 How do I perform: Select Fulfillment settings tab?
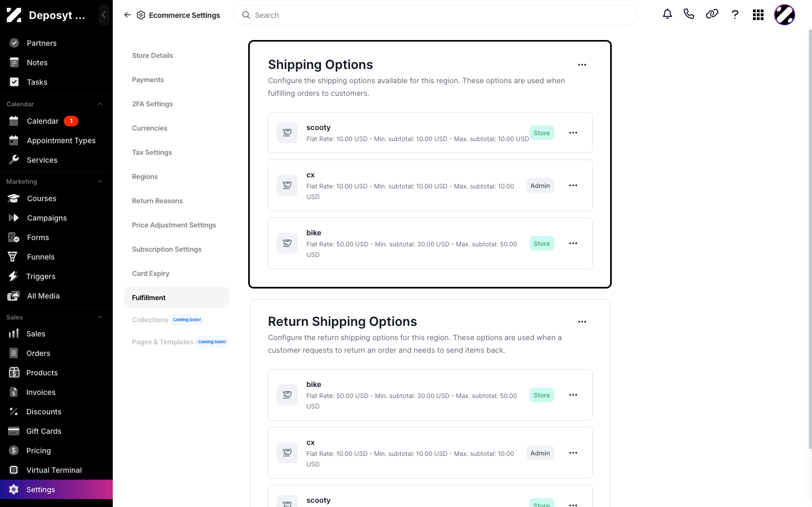point(177,297)
